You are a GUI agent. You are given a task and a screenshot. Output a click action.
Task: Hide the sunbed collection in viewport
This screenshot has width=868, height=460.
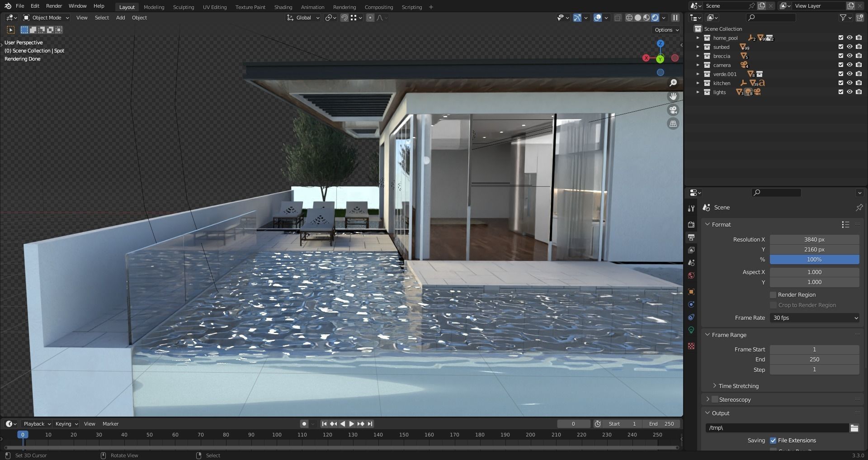tap(849, 47)
